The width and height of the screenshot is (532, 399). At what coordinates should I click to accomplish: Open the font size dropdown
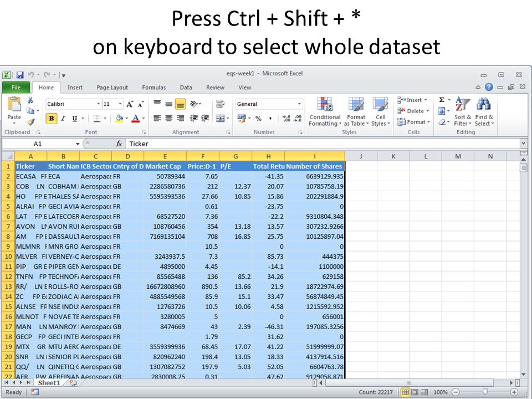click(x=120, y=104)
